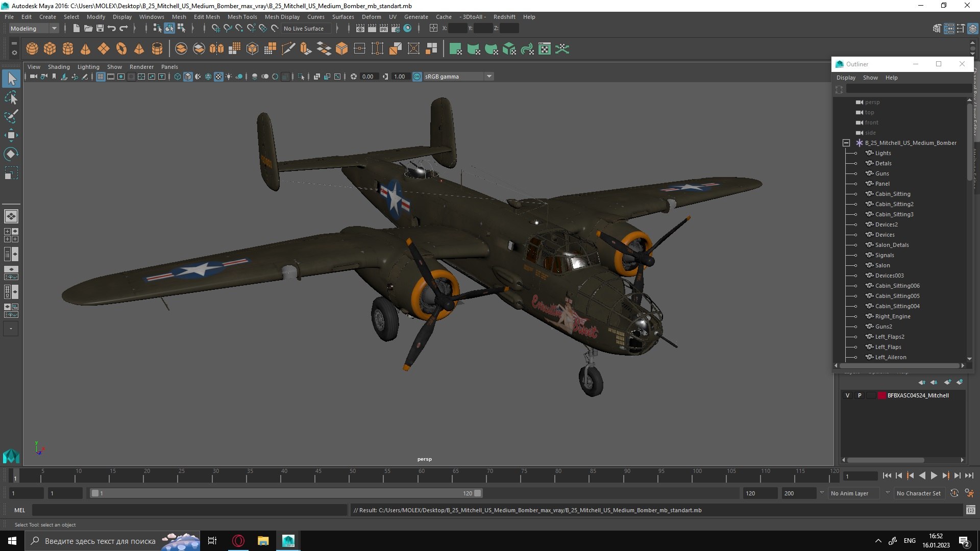Image resolution: width=980 pixels, height=551 pixels.
Task: Toggle viewport grid display
Action: (101, 77)
